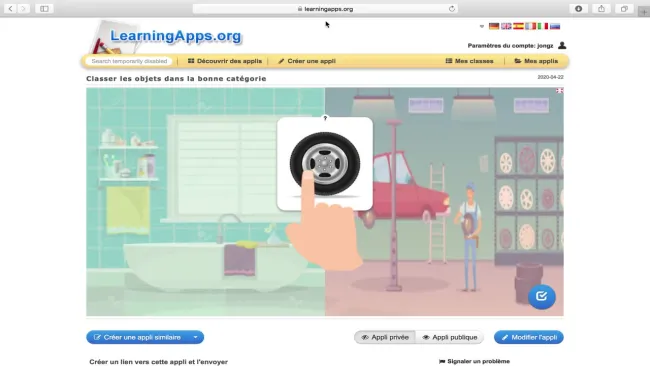Set the app to Appli privée

click(x=385, y=337)
